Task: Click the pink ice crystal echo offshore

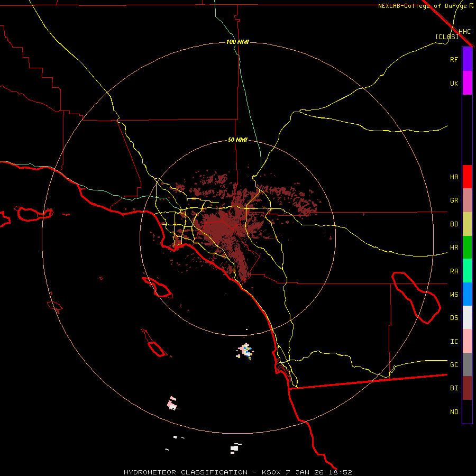Action: [x=172, y=404]
